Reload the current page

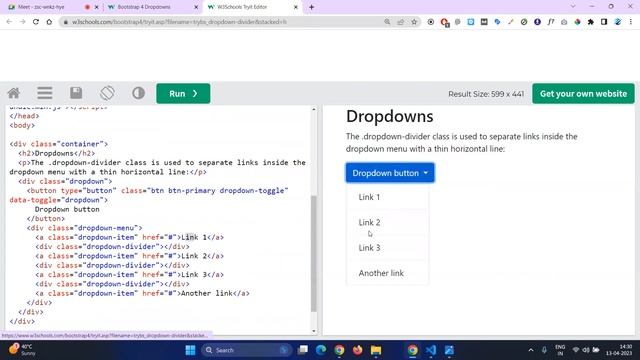coord(36,22)
